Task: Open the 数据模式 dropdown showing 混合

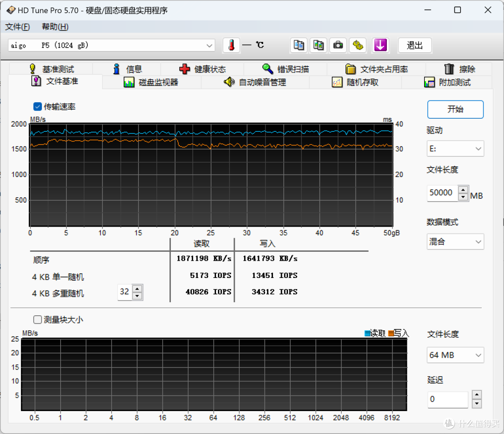Action: pos(455,242)
